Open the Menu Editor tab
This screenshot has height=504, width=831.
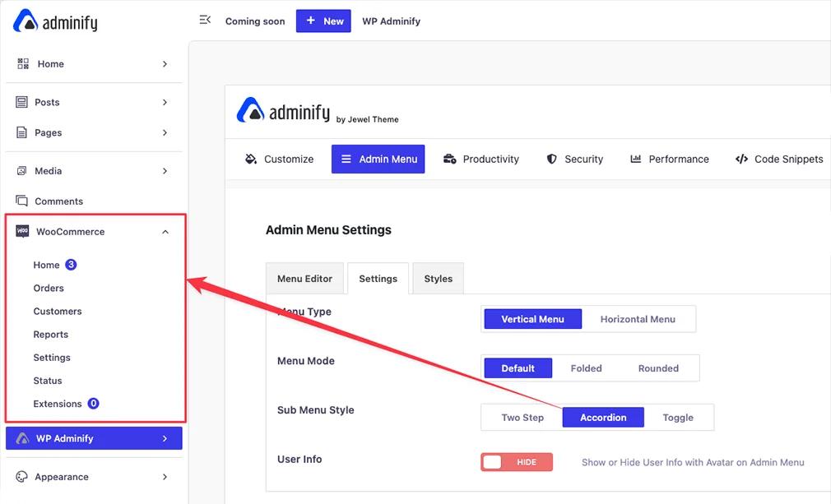(304, 279)
